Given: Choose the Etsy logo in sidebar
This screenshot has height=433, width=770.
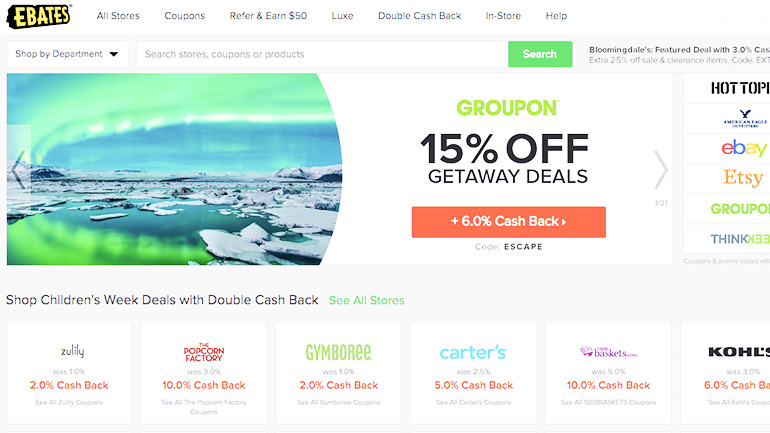Looking at the screenshot, I should point(743,177).
